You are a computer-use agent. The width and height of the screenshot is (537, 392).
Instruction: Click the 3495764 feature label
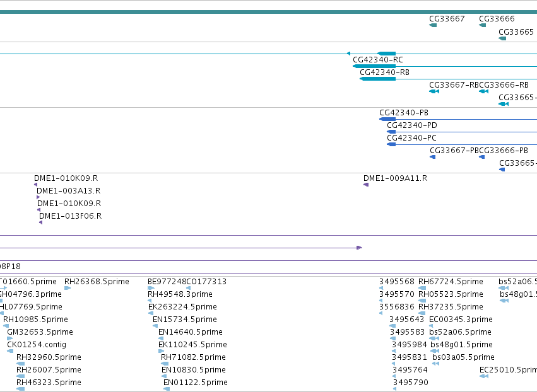(x=410, y=370)
